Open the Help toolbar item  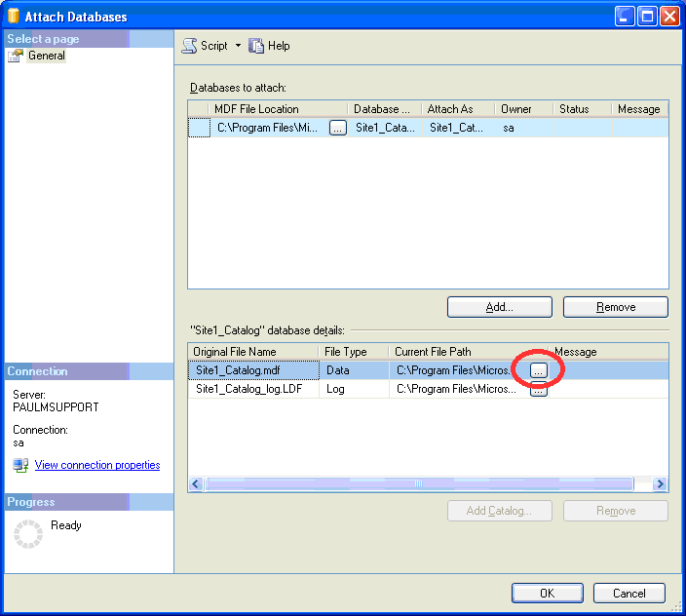(x=270, y=46)
